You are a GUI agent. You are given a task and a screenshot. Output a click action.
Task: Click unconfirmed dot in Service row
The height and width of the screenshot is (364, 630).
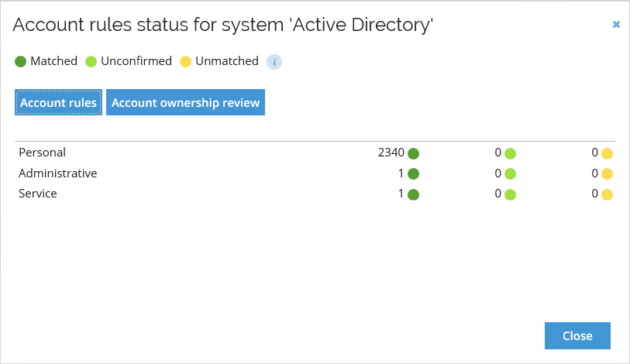510,194
